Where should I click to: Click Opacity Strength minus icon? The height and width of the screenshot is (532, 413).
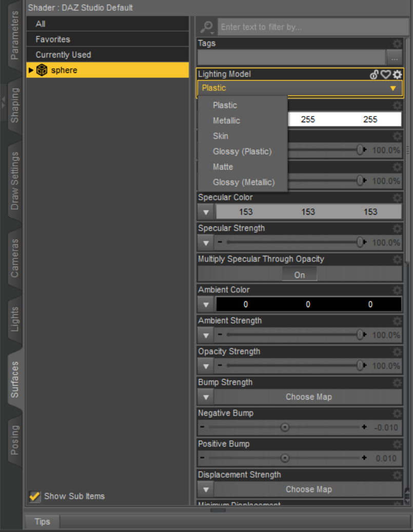pyautogui.click(x=220, y=365)
